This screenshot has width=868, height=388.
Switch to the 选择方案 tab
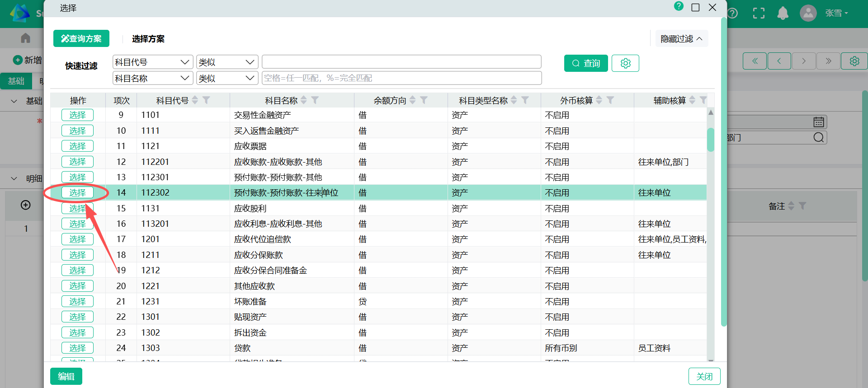(148, 39)
